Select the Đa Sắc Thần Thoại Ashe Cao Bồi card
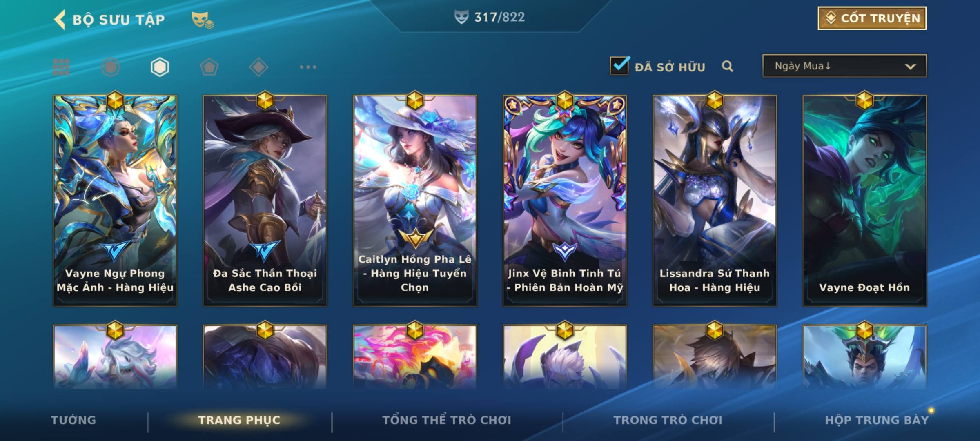Image resolution: width=980 pixels, height=441 pixels. tap(265, 200)
